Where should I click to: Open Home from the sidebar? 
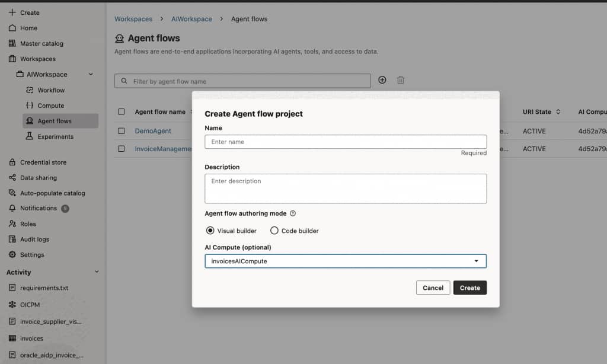pos(28,28)
